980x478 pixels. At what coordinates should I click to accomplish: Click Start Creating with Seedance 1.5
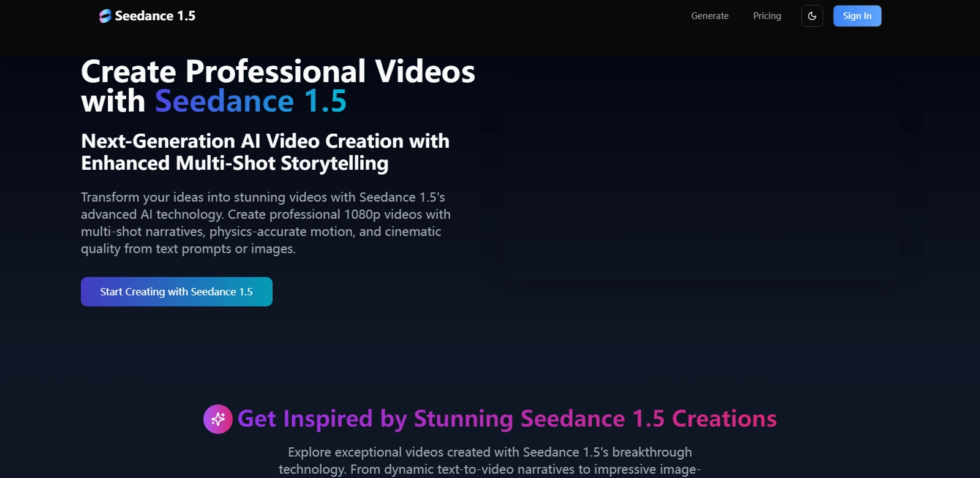pos(176,292)
